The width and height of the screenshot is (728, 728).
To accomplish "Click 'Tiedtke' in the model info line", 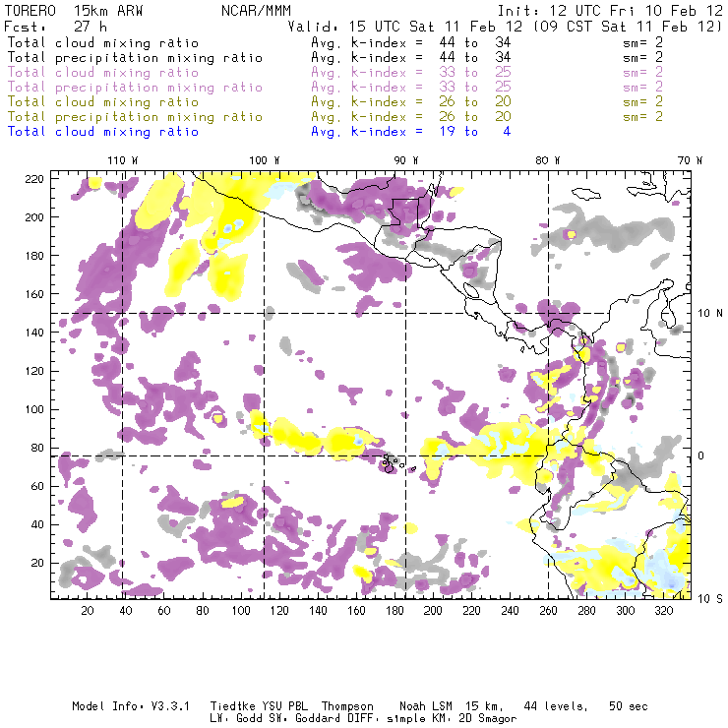I will click(x=233, y=706).
